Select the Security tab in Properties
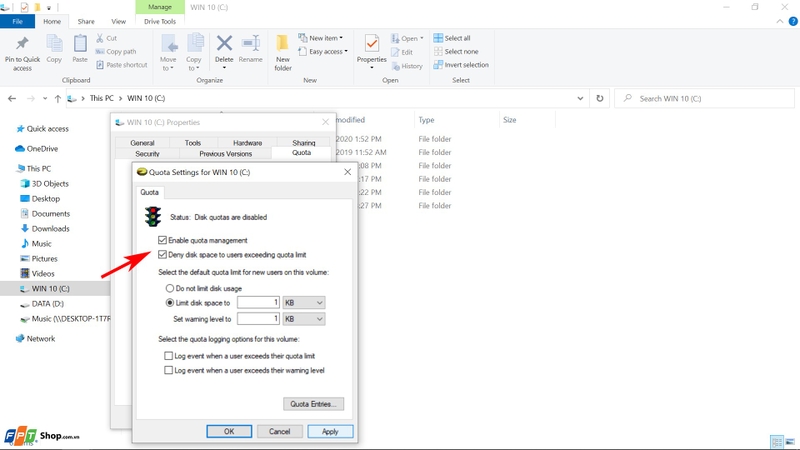 [147, 154]
